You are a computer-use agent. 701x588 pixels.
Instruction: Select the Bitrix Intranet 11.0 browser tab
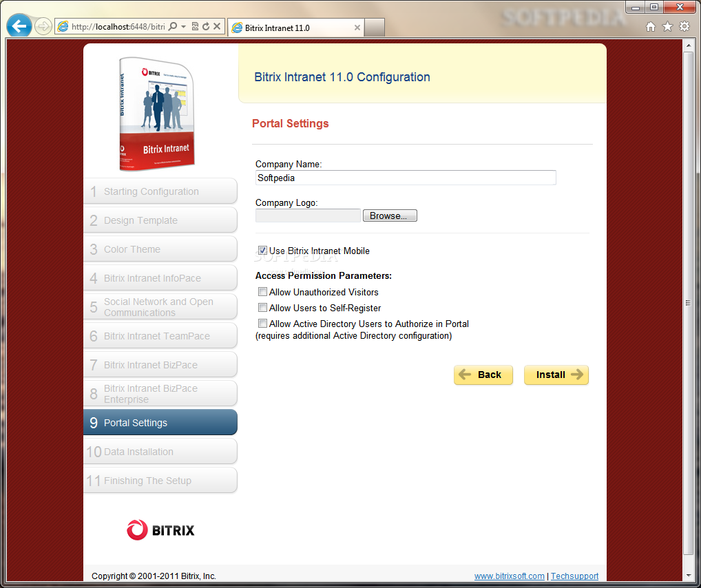[x=296, y=28]
